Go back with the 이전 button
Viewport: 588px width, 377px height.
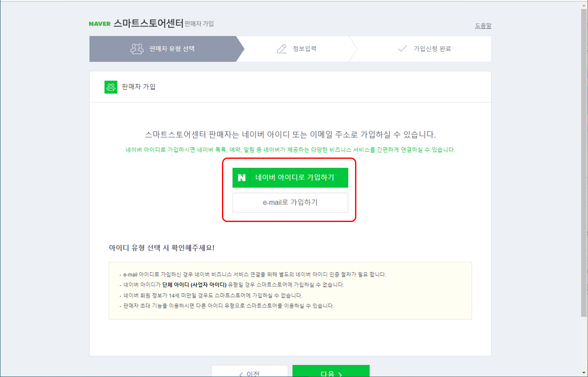coord(249,371)
